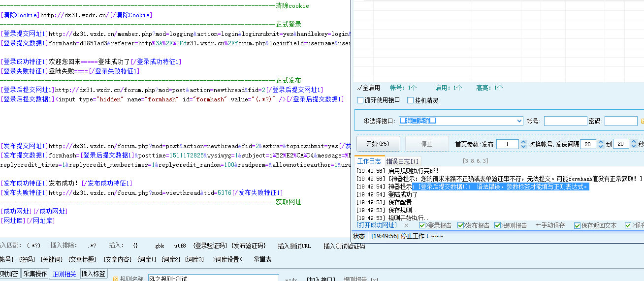Open >词库设置< settings
The width and height of the screenshot is (644, 281).
pyautogui.click(x=228, y=259)
